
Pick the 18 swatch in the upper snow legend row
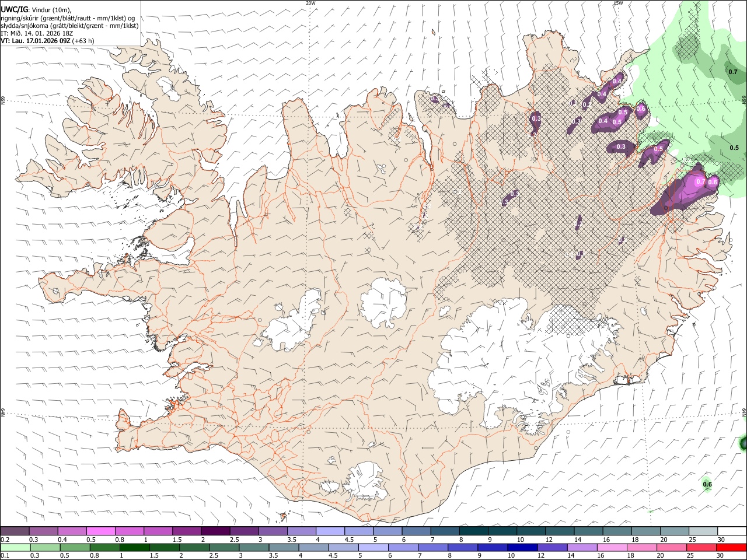tap(646, 531)
